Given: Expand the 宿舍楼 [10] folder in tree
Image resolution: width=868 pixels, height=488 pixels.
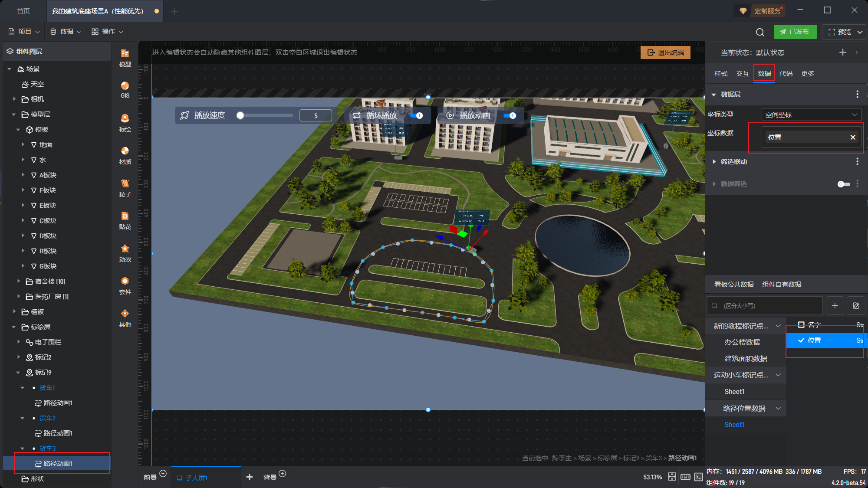Looking at the screenshot, I should 19,282.
